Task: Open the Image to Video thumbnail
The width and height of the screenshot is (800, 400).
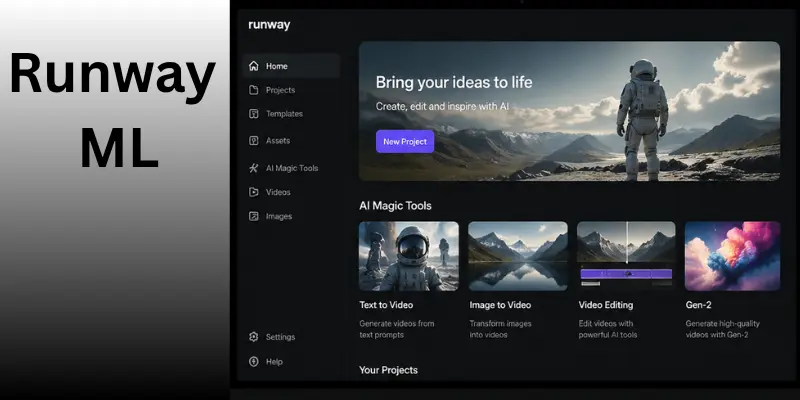Action: click(x=518, y=256)
